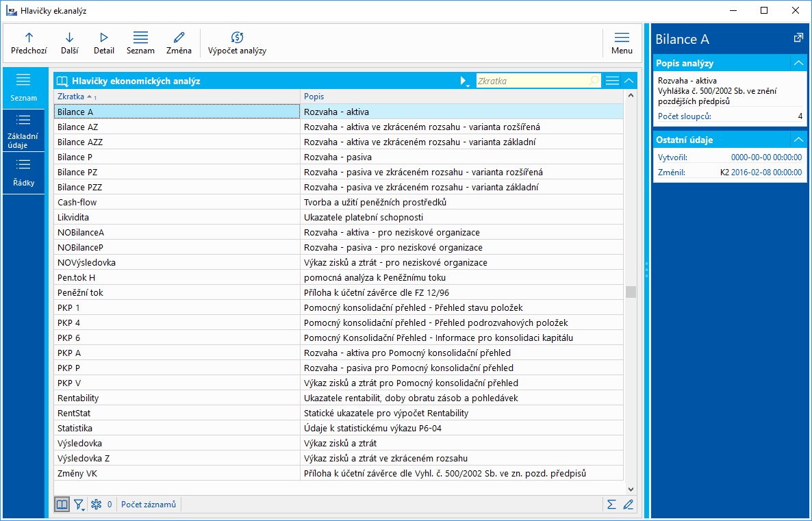This screenshot has height=521, width=812.
Task: Select the Změny VK row
Action: coord(339,473)
